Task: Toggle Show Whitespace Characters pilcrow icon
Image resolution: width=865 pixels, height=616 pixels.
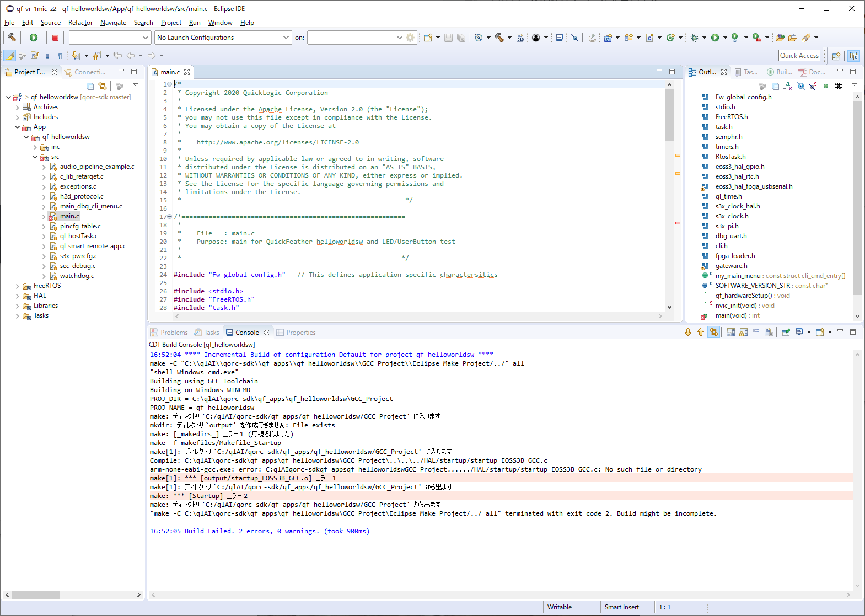Action: tap(60, 56)
